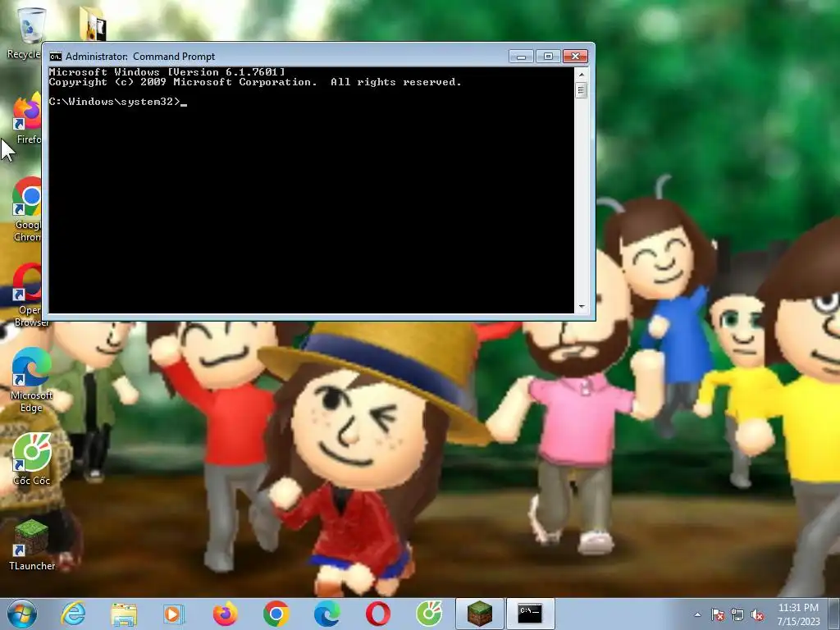The height and width of the screenshot is (630, 840).
Task: Launch Google Chrome from the taskbar
Action: click(x=276, y=614)
